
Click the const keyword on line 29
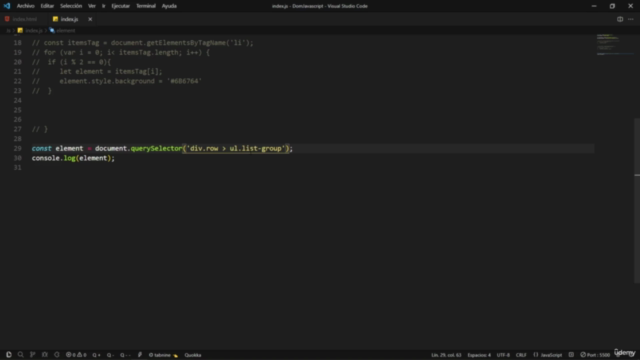[42, 148]
